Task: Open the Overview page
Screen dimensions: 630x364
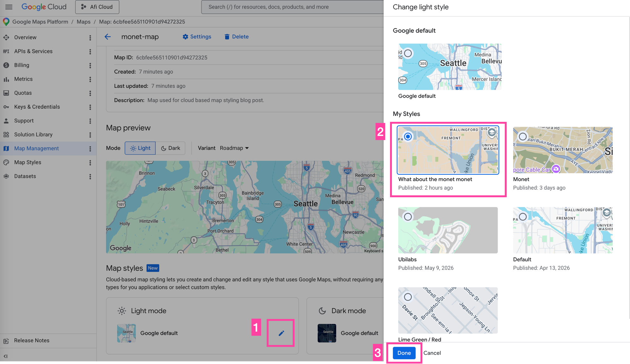Action: 25,37
